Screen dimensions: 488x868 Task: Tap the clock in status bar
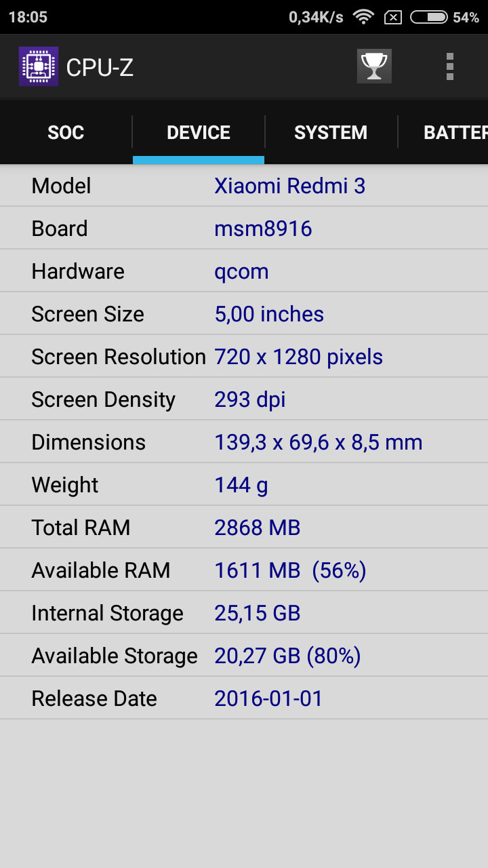pyautogui.click(x=28, y=17)
